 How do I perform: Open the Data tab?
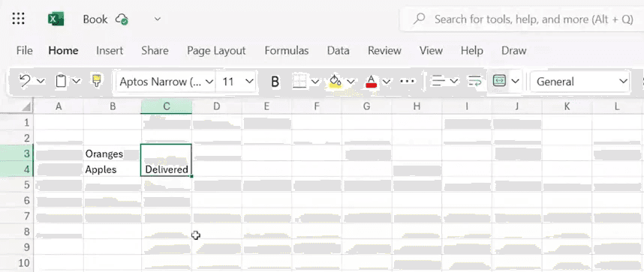click(x=338, y=50)
